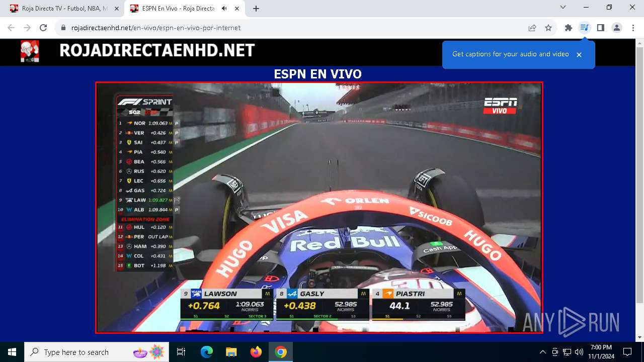Select ESPN En Vivo - Roja Directa tab
The width and height of the screenshot is (644, 362).
[185, 9]
